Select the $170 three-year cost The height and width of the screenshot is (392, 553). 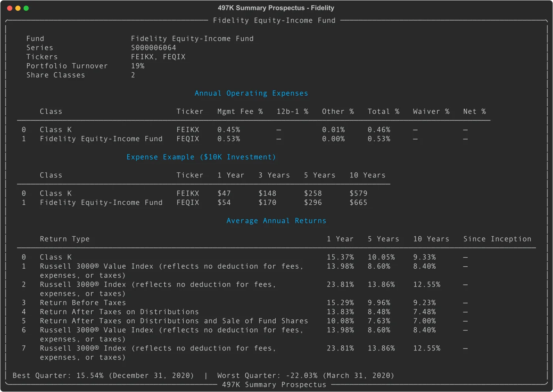tap(267, 202)
